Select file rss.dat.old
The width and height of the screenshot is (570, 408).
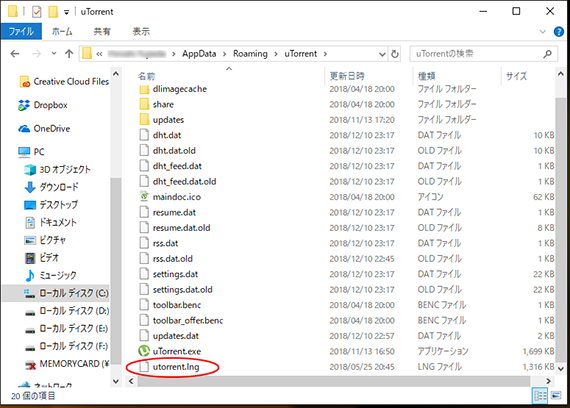pyautogui.click(x=173, y=259)
